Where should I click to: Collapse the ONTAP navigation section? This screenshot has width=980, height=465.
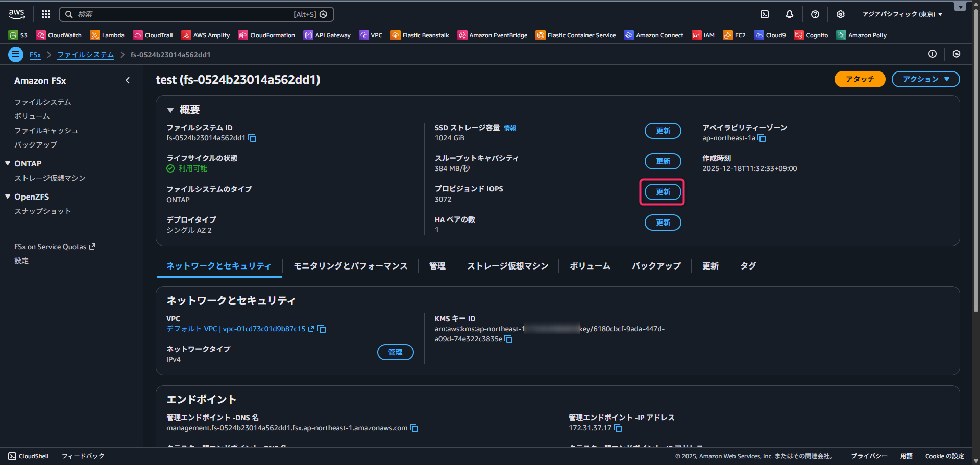tap(8, 163)
